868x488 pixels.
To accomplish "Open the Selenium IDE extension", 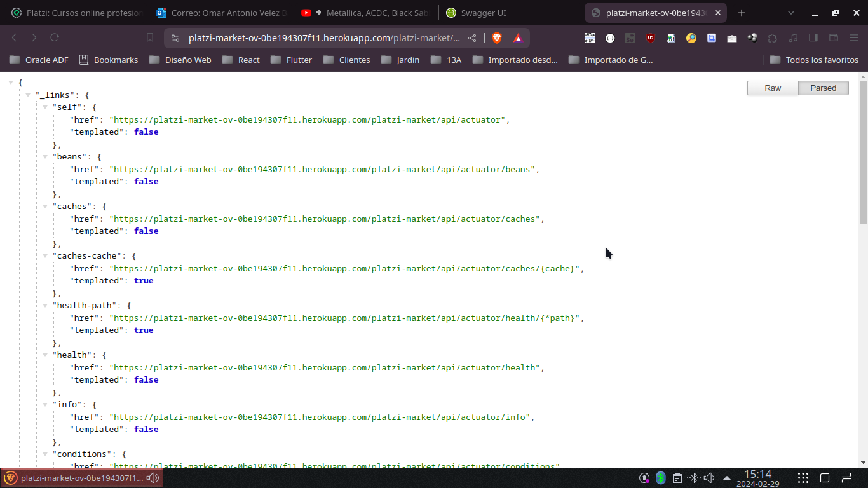I will 630,38.
